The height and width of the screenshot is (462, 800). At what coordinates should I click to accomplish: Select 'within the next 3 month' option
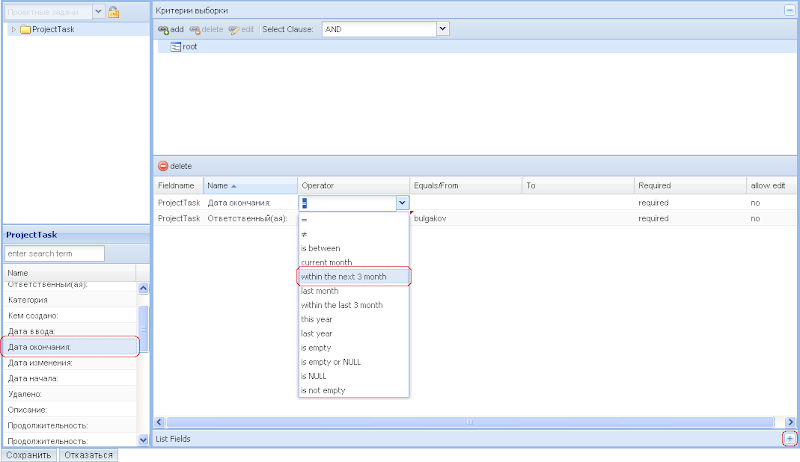[356, 276]
